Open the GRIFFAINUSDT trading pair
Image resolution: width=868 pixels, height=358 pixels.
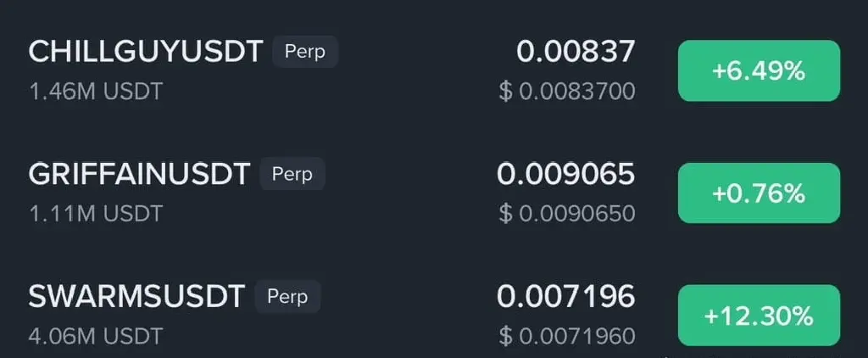coord(434,193)
